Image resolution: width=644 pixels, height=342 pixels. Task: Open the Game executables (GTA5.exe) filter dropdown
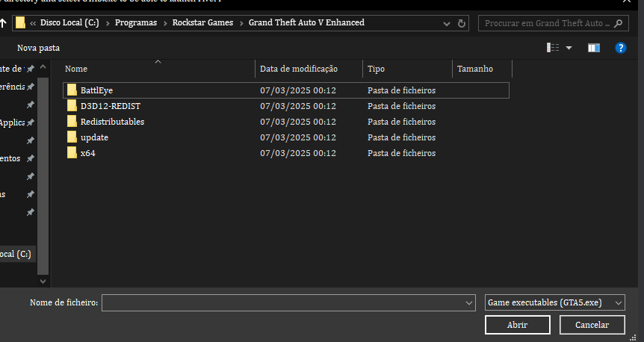(x=555, y=302)
